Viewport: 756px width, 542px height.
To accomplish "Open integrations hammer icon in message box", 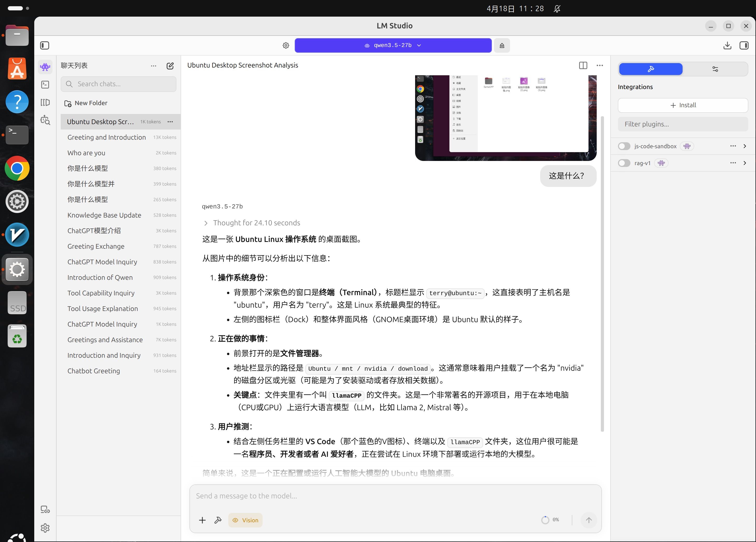I will point(218,520).
